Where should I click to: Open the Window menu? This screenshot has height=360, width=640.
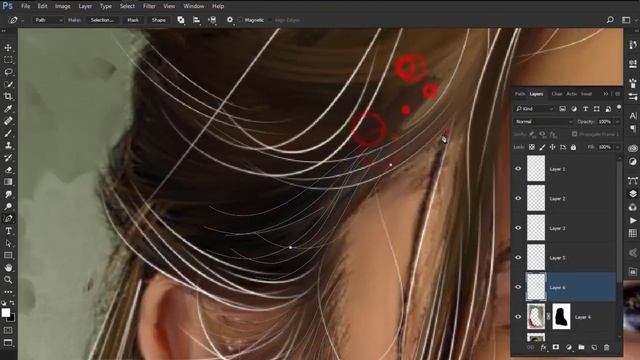pos(193,6)
